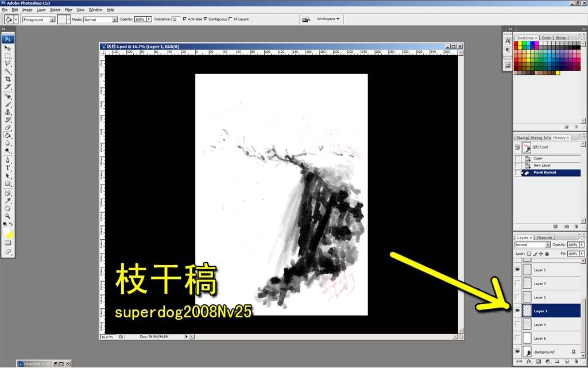Lock all layer attributes

pyautogui.click(x=547, y=254)
